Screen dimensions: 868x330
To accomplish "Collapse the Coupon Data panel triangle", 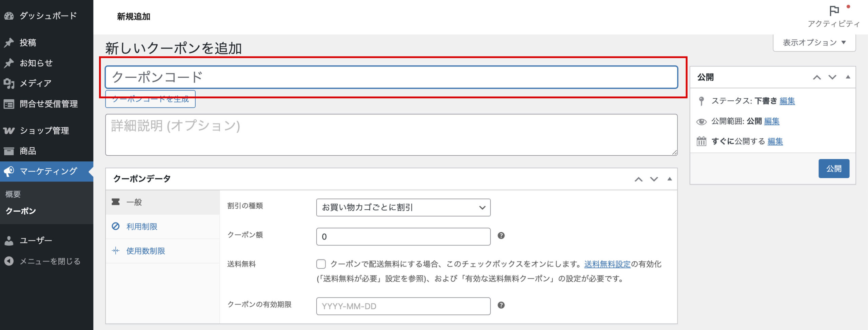I will (x=669, y=179).
